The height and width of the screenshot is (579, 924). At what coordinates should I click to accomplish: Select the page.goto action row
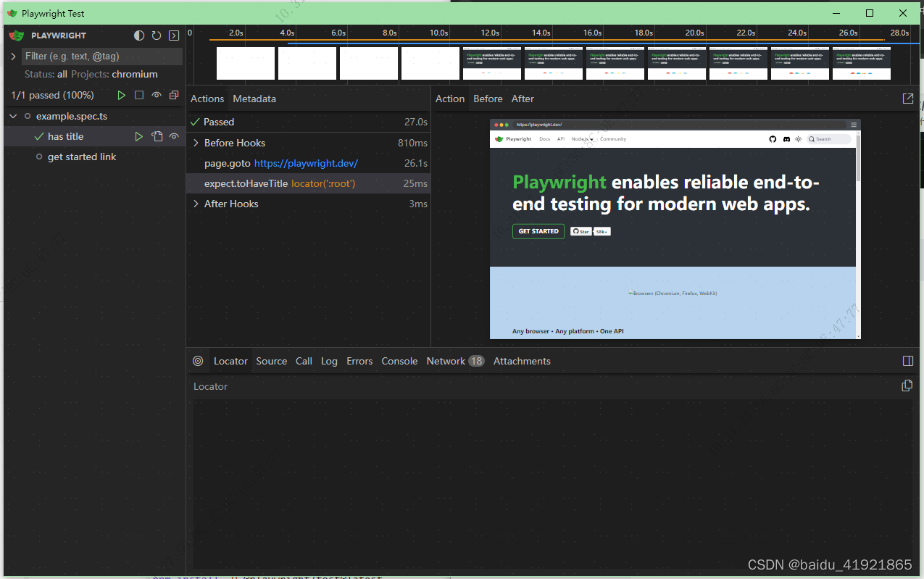[309, 163]
